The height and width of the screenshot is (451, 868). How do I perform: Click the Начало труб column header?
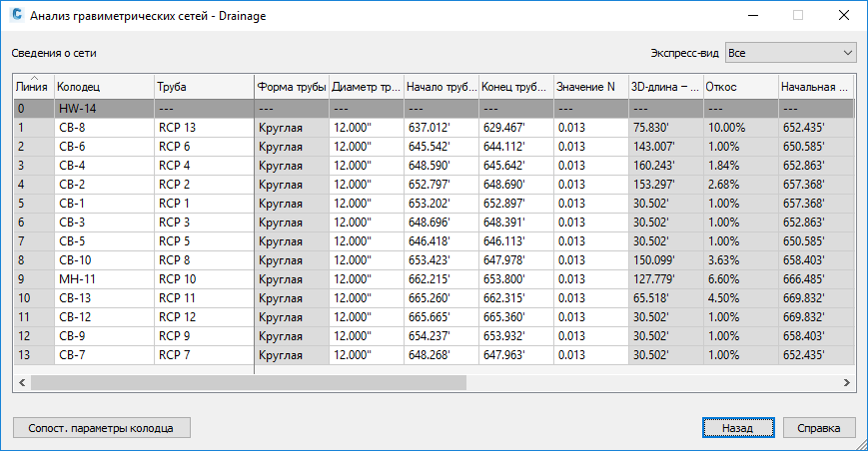pyautogui.click(x=441, y=87)
